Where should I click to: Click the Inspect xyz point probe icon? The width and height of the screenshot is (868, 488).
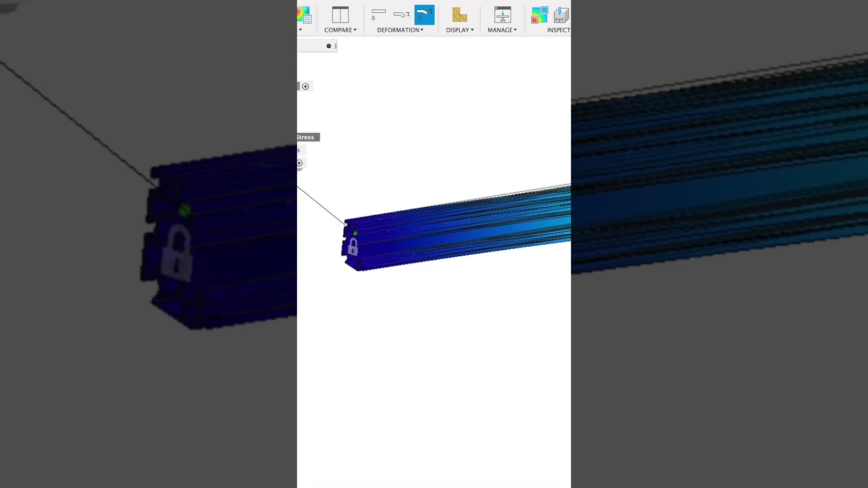(x=561, y=15)
